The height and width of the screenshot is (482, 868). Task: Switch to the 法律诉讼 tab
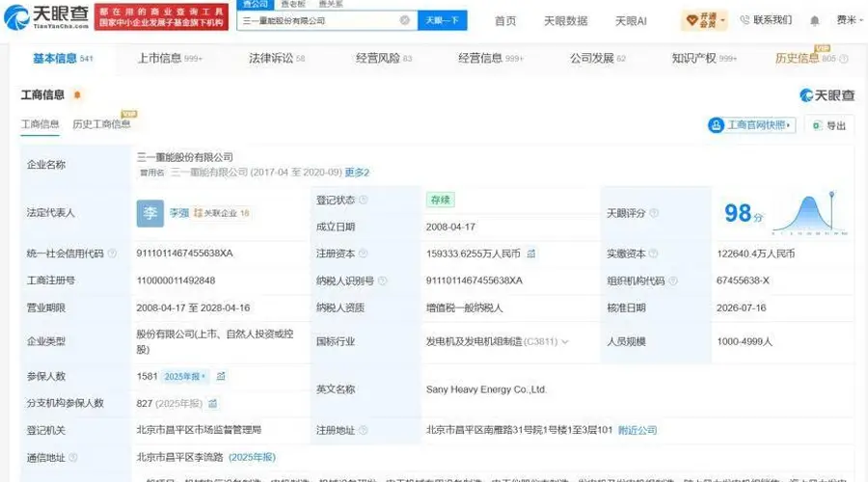[x=276, y=58]
